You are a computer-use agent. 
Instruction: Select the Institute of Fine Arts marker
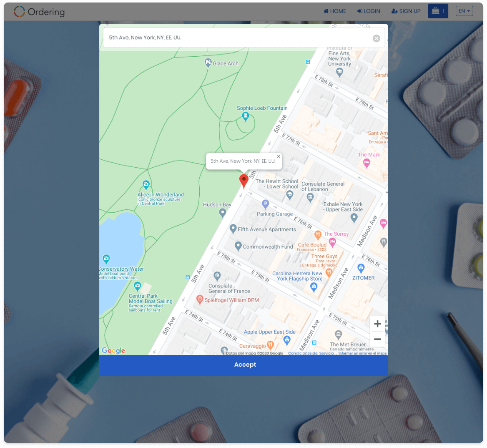click(x=339, y=73)
